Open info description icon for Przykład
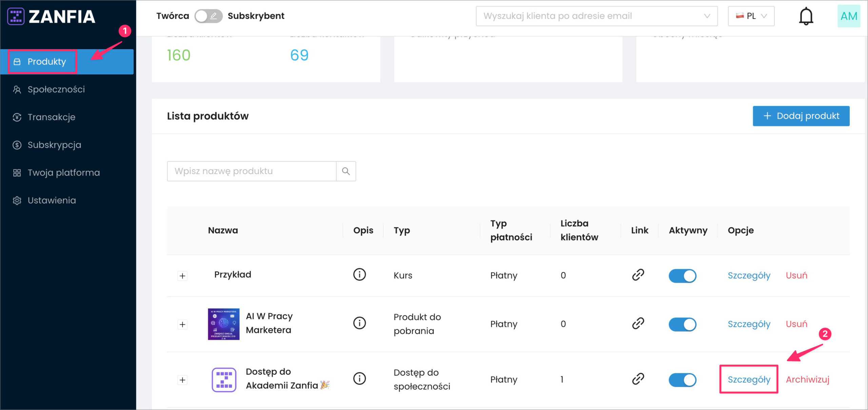This screenshot has width=868, height=410. pos(359,274)
